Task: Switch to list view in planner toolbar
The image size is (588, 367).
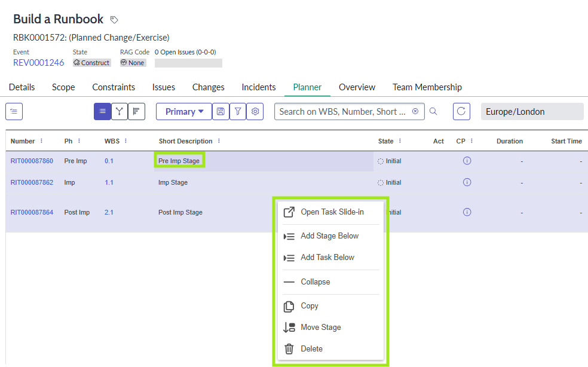Action: pyautogui.click(x=102, y=111)
